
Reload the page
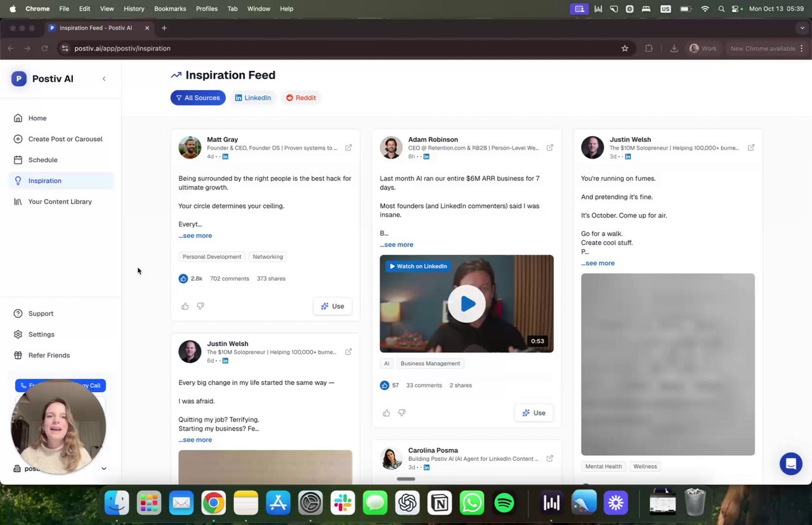44,48
